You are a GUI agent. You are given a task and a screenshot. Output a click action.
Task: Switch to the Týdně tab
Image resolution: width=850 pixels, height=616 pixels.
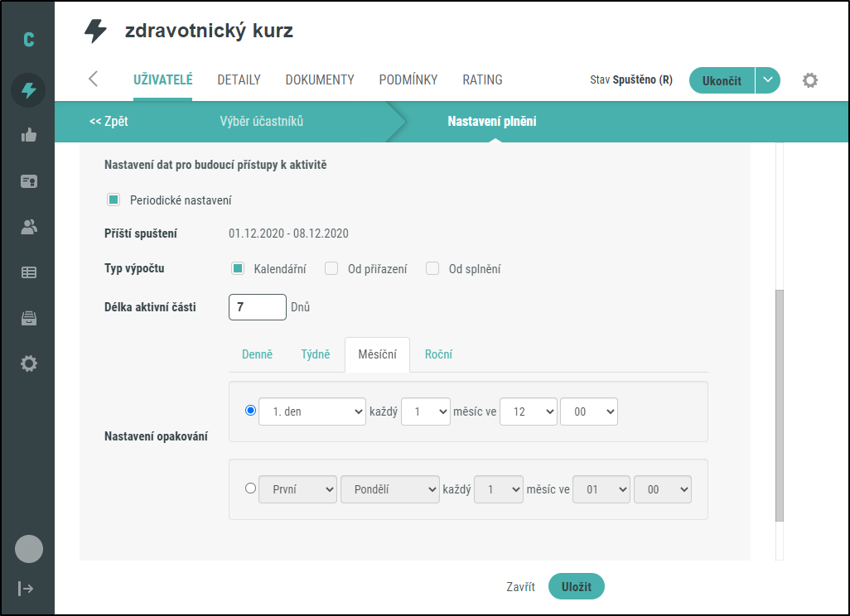tap(315, 354)
